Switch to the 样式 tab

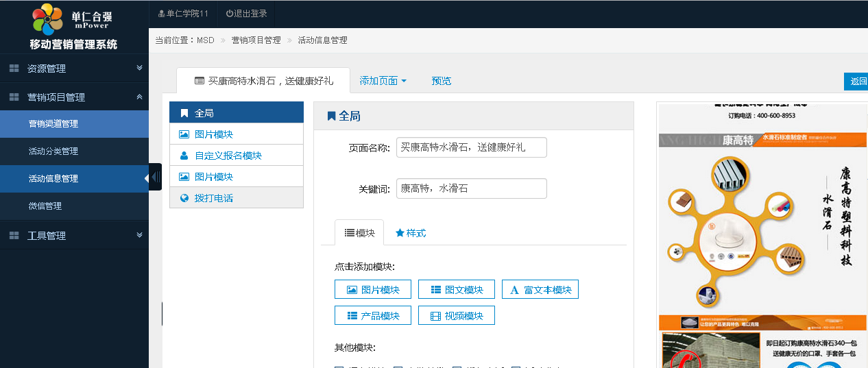click(x=411, y=233)
